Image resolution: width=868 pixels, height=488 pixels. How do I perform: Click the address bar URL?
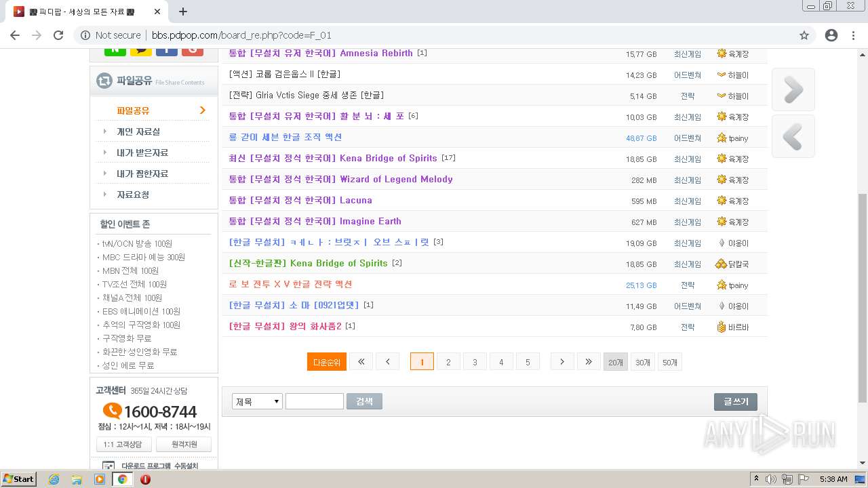tap(241, 35)
